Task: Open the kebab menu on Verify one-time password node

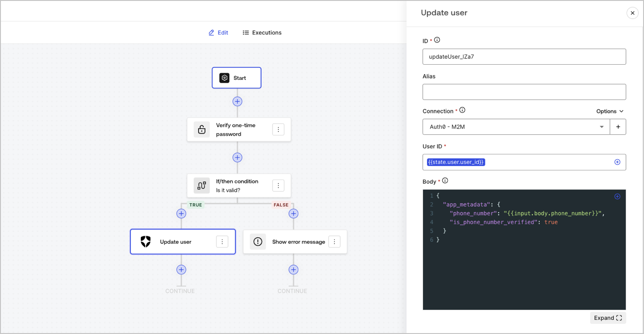Action: click(278, 129)
